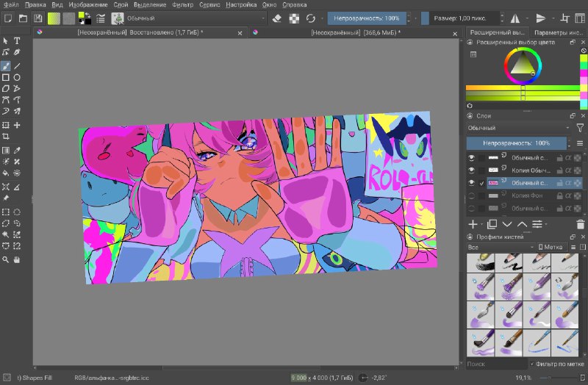Delete layer with trash icon
Viewport: 588px width, 385px height.
[x=580, y=224]
